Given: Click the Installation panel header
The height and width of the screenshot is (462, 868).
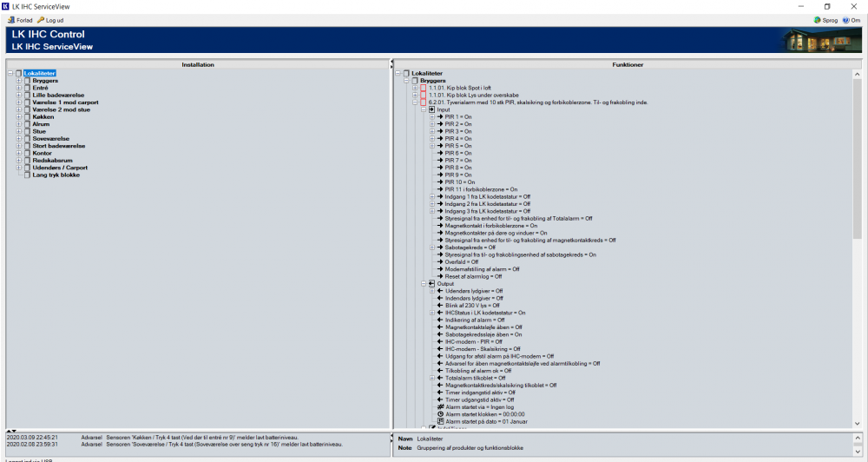Looking at the screenshot, I should coord(197,64).
